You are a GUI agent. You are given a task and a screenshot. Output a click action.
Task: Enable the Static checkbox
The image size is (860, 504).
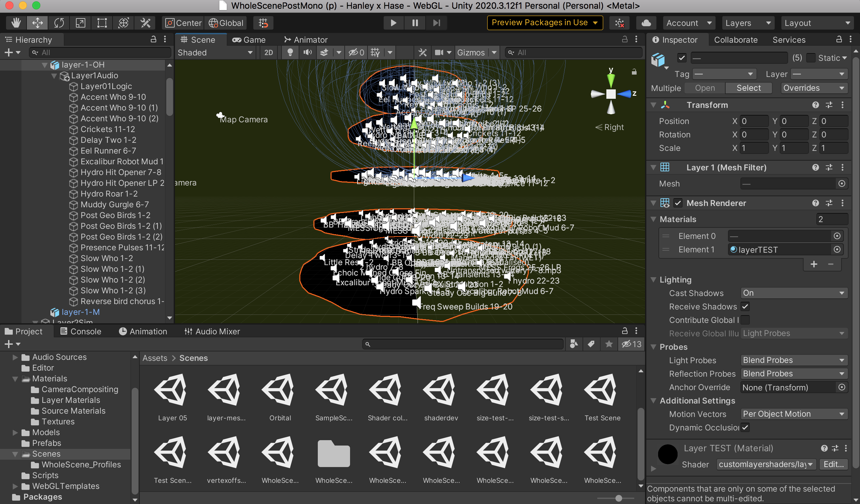tap(811, 58)
